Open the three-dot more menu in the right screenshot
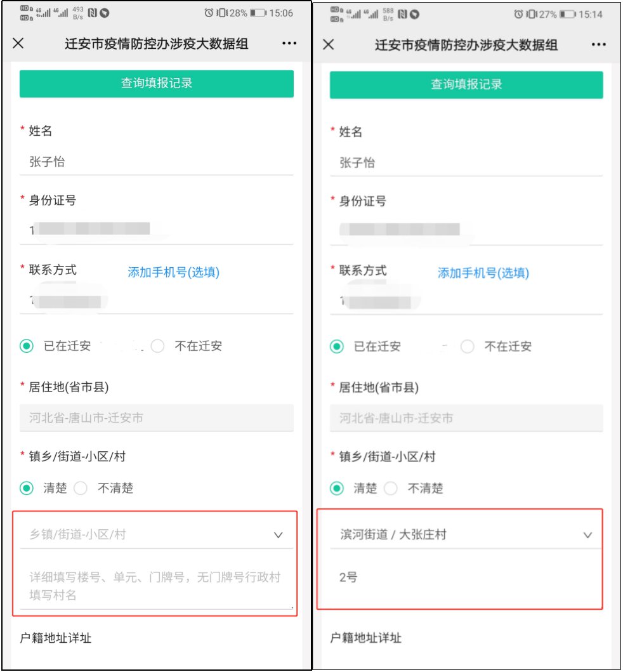The width and height of the screenshot is (623, 672). (598, 44)
